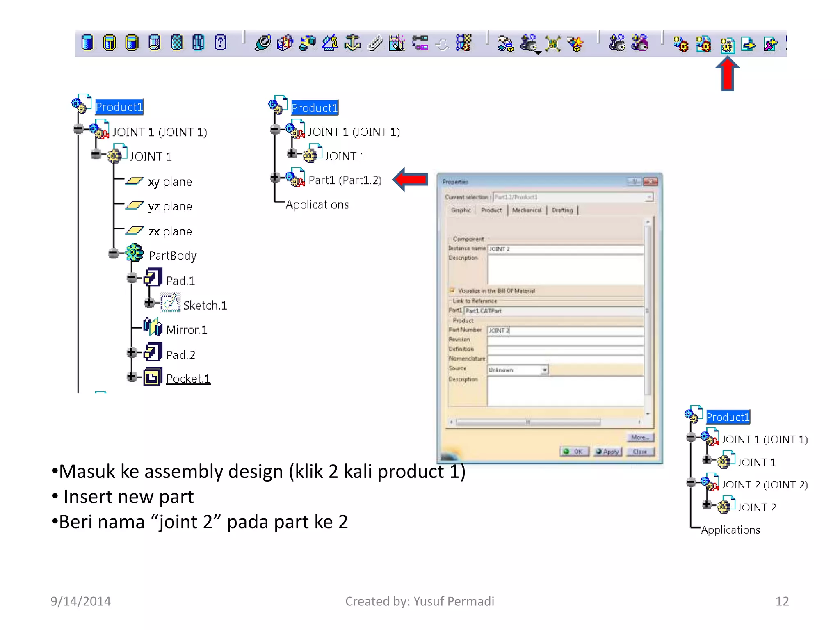Select Applications in the middle tree
This screenshot has width=840, height=630.
pyautogui.click(x=317, y=205)
